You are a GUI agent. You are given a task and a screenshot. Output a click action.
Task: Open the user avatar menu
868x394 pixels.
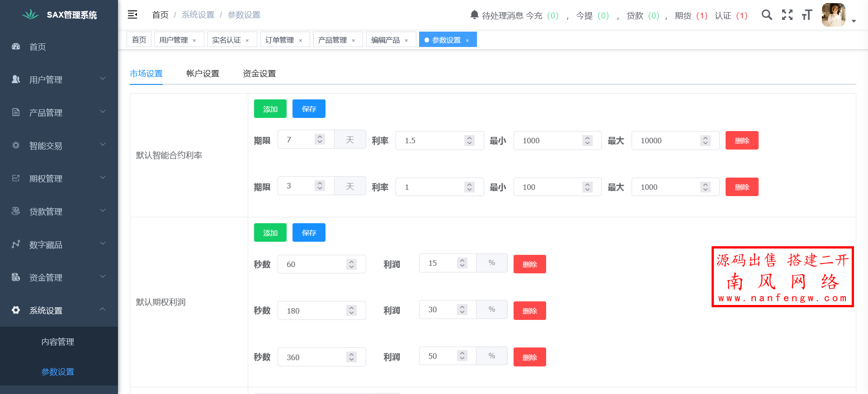pos(834,15)
